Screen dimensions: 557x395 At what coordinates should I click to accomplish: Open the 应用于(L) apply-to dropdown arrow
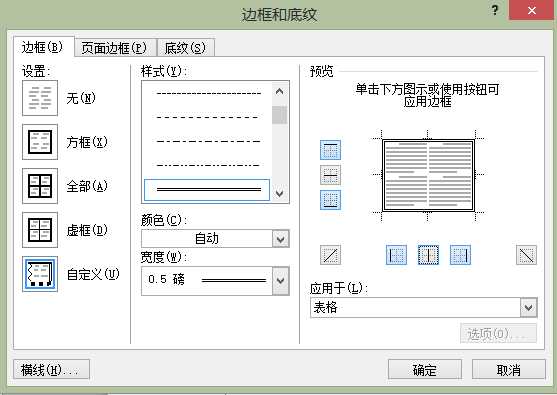coord(529,307)
